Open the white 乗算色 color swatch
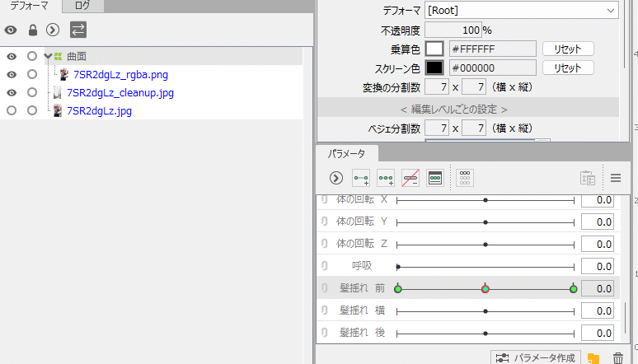This screenshot has height=364, width=638. click(x=434, y=49)
